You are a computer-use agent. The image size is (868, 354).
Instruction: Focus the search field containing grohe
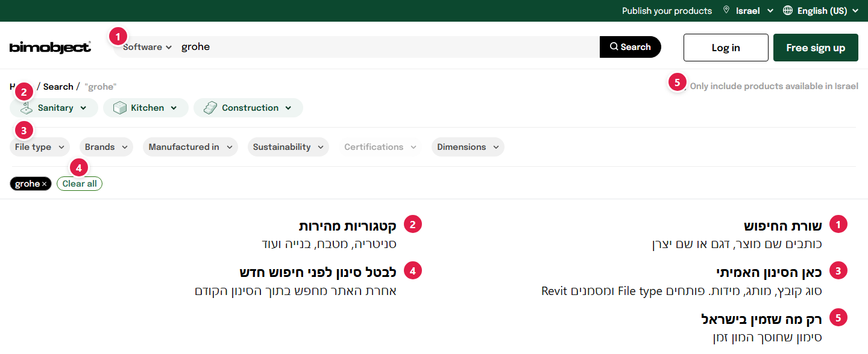coord(388,47)
